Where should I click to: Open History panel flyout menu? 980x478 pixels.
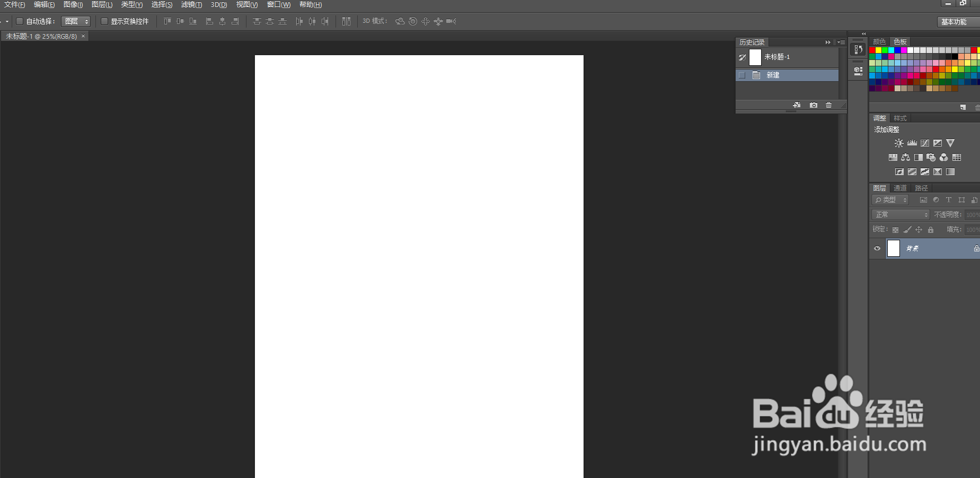(x=841, y=42)
